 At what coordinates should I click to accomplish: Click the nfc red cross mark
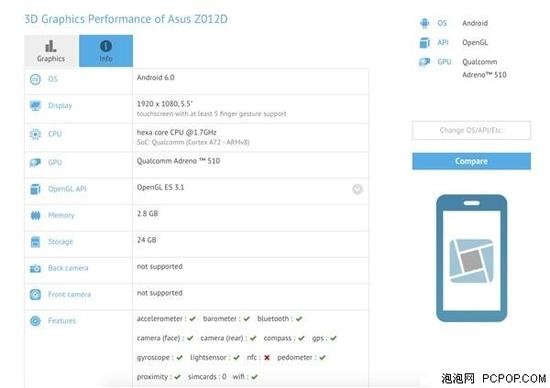point(267,357)
